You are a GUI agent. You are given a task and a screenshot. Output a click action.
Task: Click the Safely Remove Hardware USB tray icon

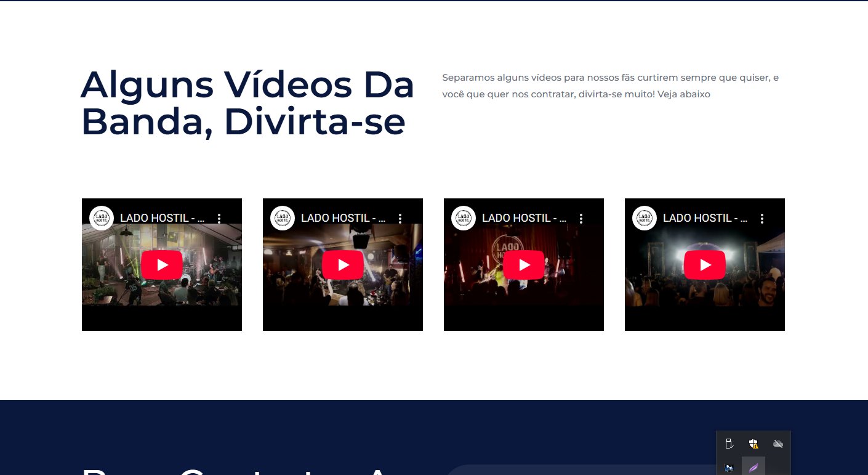(729, 444)
